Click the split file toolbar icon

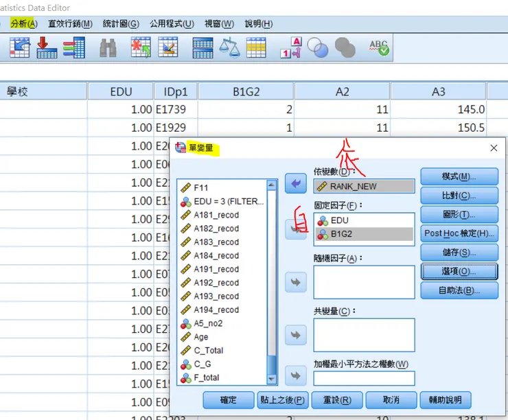(x=203, y=47)
